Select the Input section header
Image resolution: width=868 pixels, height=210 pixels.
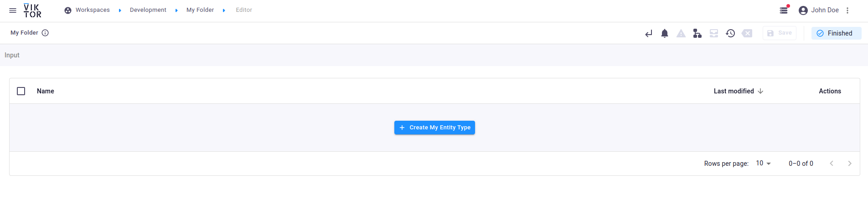[x=12, y=55]
